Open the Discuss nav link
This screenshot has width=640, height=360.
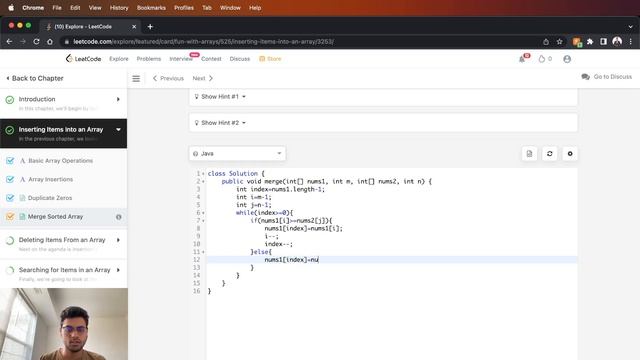[240, 59]
